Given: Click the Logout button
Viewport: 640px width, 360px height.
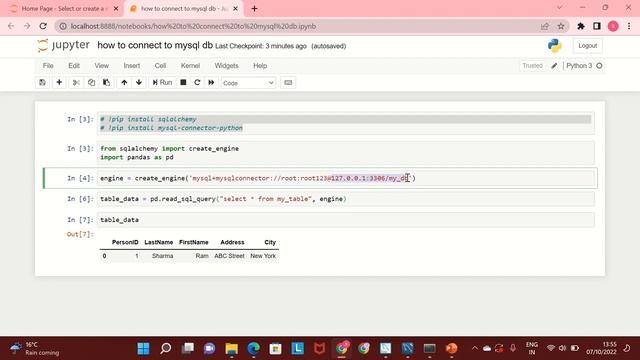Looking at the screenshot, I should click(x=588, y=46).
